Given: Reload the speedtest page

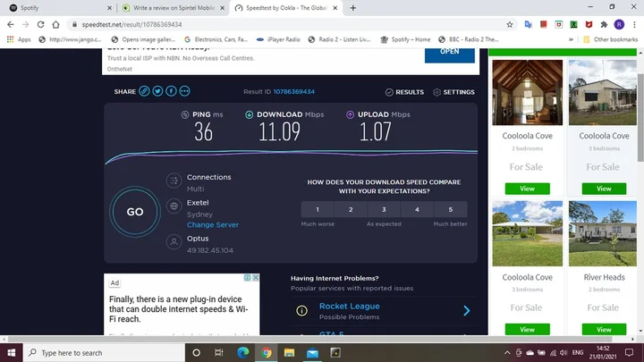Looking at the screenshot, I should click(40, 25).
